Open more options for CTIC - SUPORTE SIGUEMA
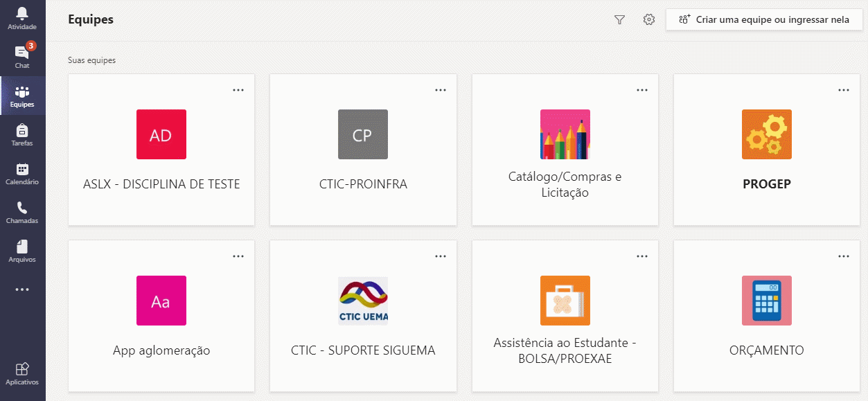Screen dimensions: 868x401 point(441,256)
